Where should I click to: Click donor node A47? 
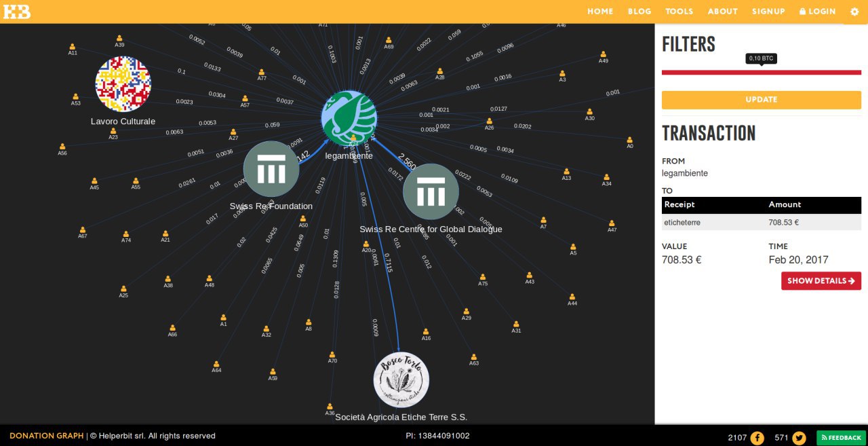click(612, 223)
